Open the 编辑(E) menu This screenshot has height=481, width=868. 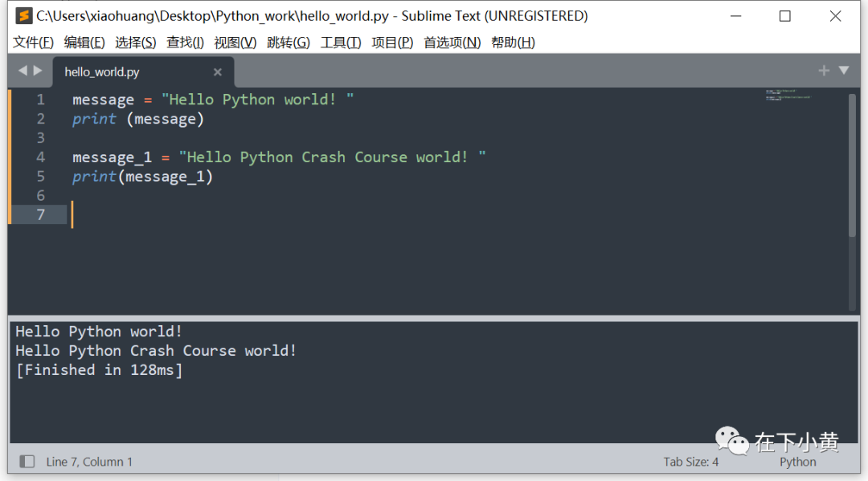pos(84,43)
